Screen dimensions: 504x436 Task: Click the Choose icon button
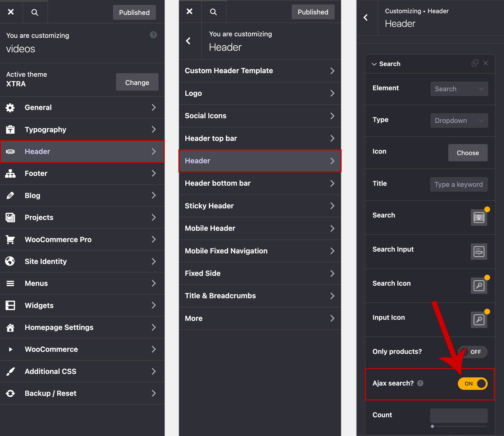pos(468,153)
